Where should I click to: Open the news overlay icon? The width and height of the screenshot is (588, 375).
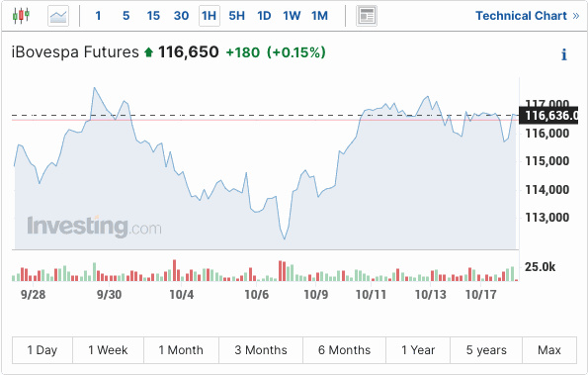367,16
